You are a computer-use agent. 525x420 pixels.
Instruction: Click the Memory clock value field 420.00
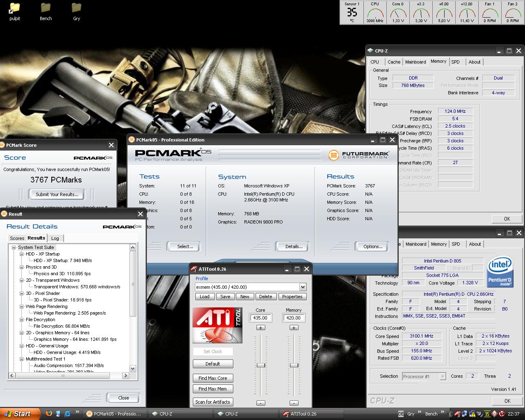[x=294, y=318]
